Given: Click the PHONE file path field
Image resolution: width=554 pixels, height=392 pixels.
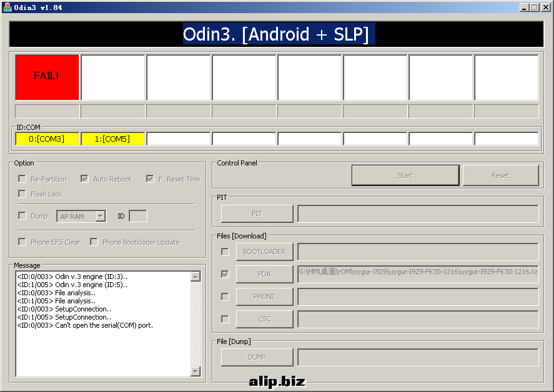Looking at the screenshot, I should (x=418, y=296).
